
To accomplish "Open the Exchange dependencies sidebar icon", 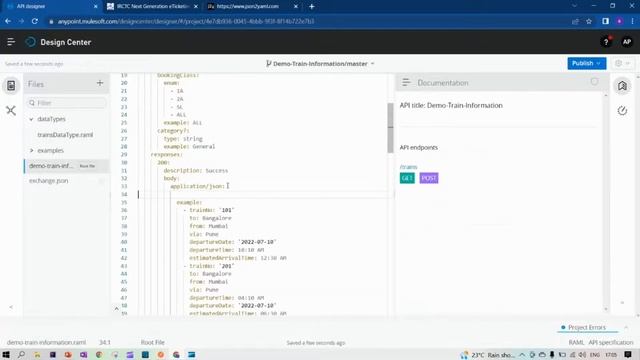I will click(11, 111).
